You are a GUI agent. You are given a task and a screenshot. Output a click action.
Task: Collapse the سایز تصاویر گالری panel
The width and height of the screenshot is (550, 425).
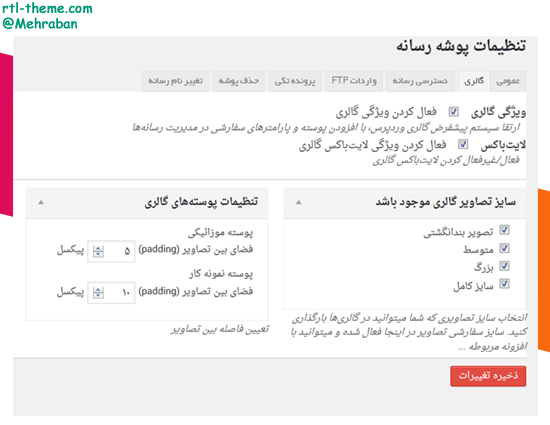(299, 202)
